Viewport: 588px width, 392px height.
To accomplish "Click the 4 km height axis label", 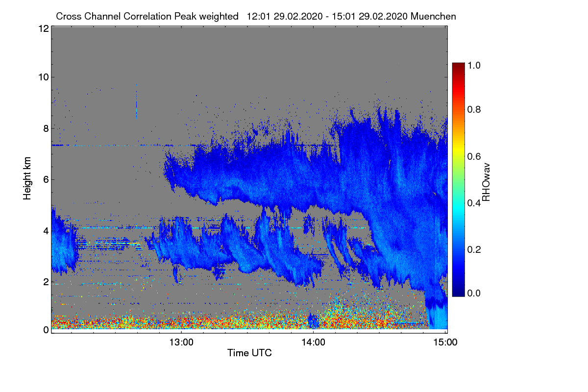I will 46,230.
